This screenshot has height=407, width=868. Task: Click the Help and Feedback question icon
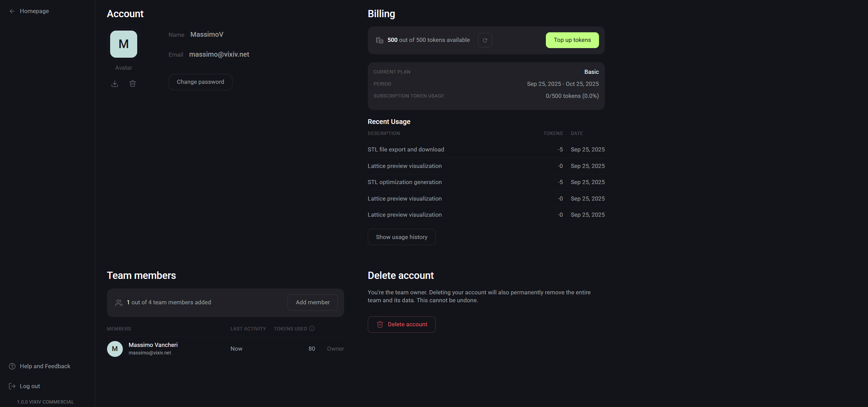(x=12, y=366)
